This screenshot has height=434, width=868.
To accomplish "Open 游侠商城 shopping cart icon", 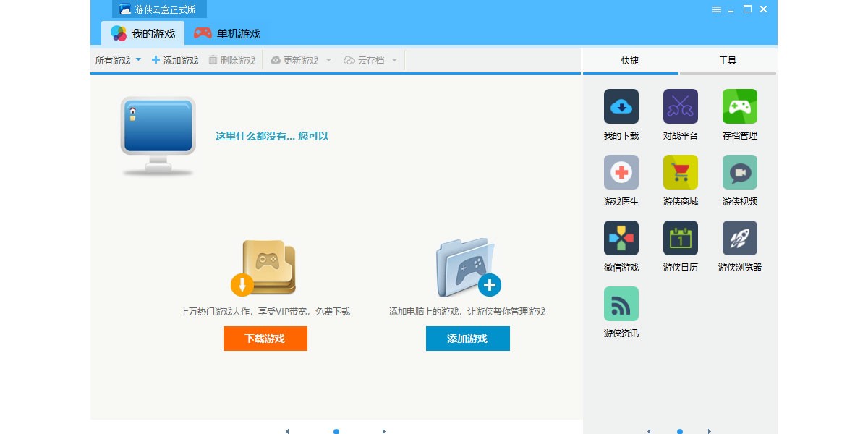I will [x=681, y=172].
